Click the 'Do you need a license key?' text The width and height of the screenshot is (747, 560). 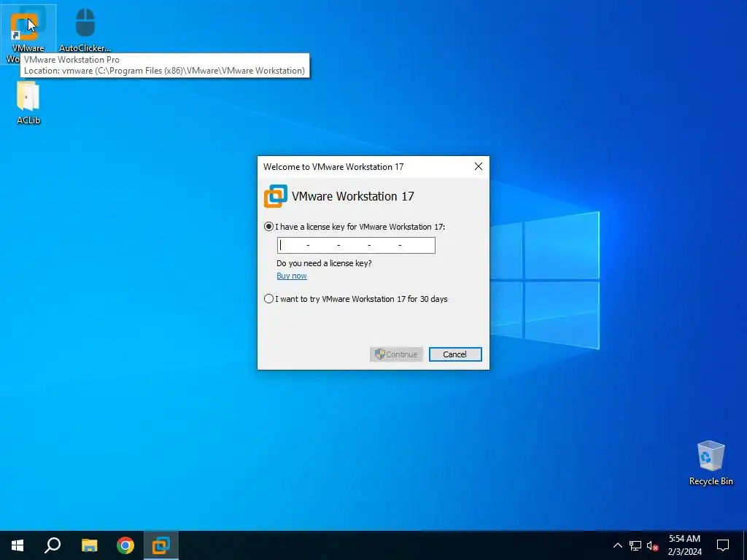[x=324, y=263]
